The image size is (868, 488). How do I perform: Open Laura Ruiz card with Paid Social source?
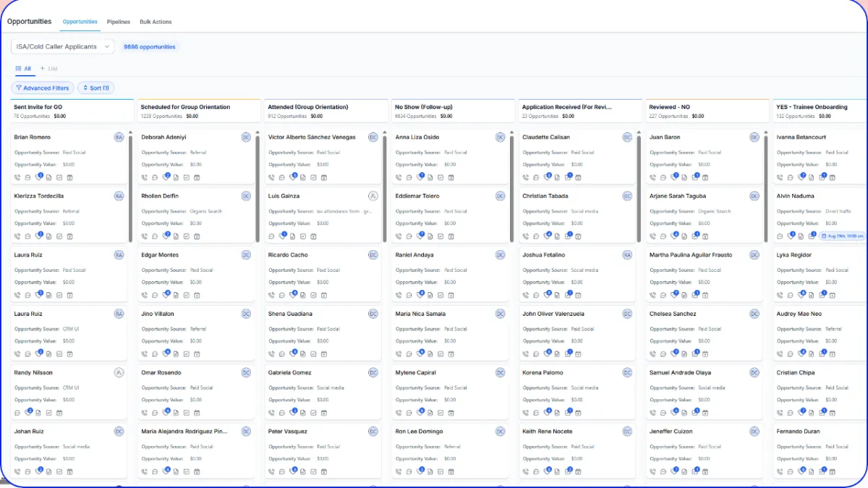click(x=69, y=274)
